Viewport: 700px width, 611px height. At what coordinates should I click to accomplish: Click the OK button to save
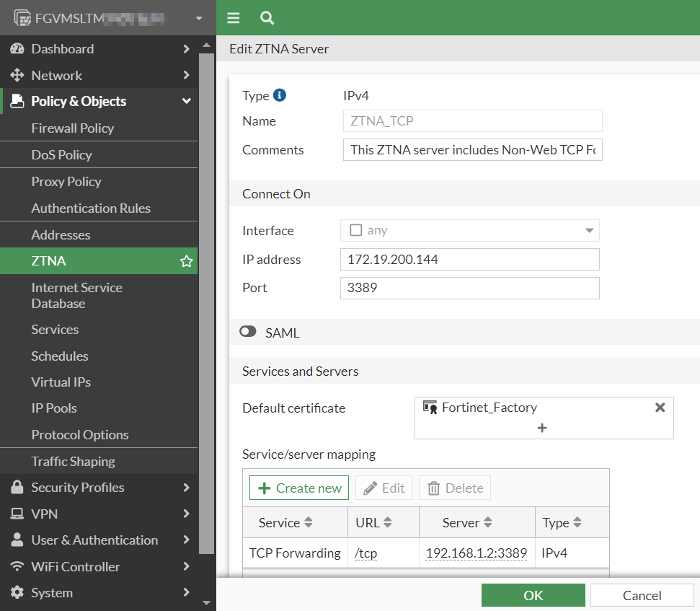coord(533,595)
